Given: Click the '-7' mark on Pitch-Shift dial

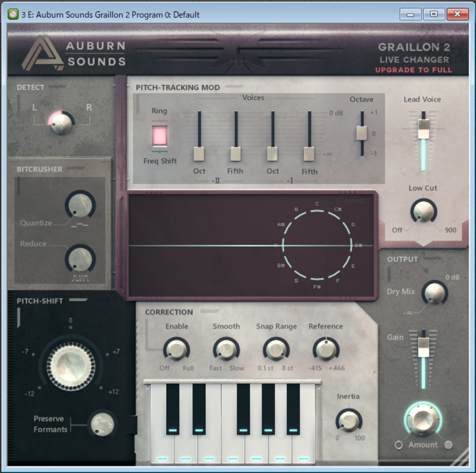Looking at the screenshot, I should click(x=25, y=352).
